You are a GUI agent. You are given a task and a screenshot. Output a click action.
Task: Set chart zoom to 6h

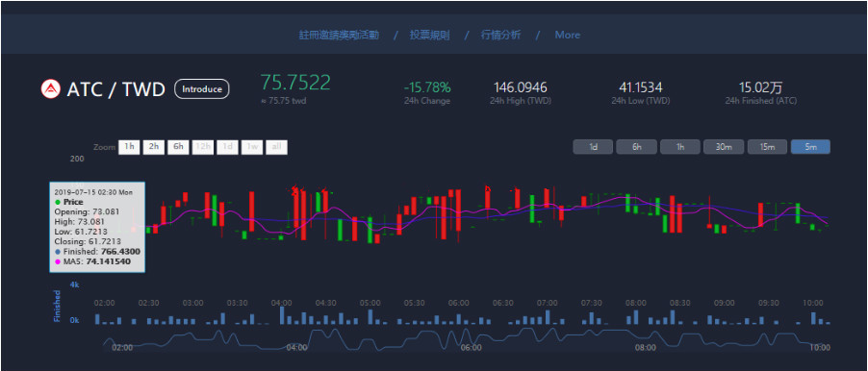[178, 147]
